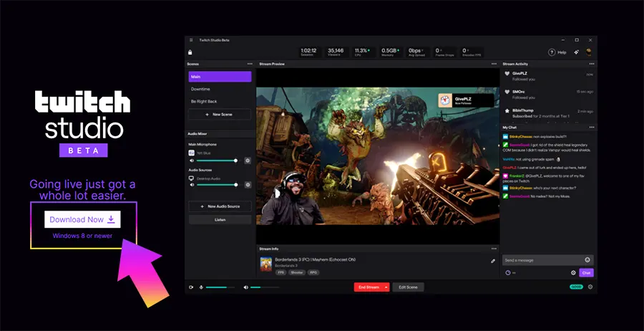This screenshot has height=331, width=644.
Task: Click the purple Chat send button
Action: coord(586,273)
